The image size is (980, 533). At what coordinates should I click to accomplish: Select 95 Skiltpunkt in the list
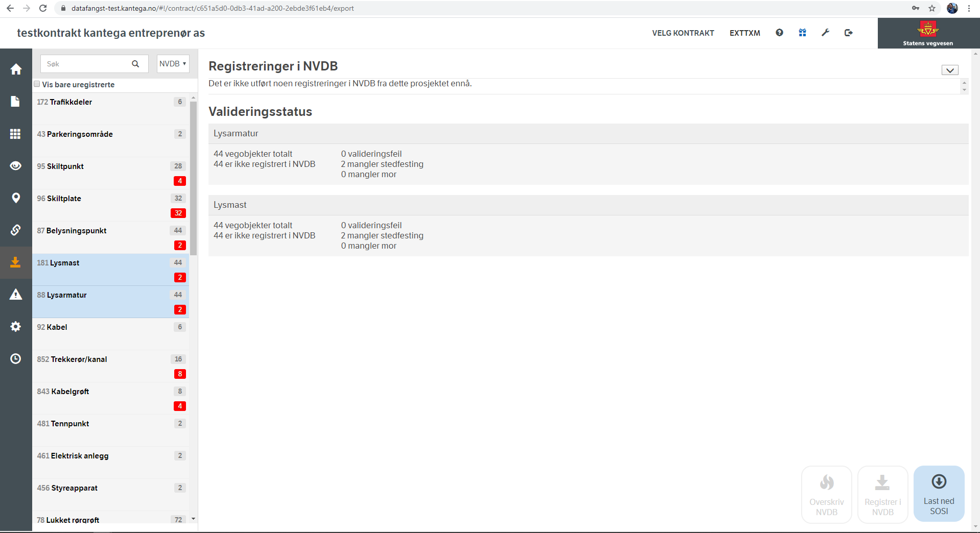coord(110,173)
